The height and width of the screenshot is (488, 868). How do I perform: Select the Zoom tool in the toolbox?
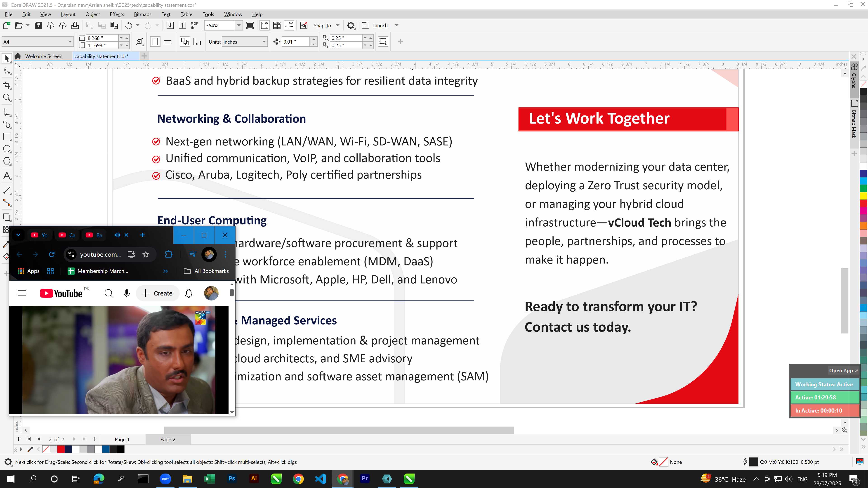[x=7, y=98]
